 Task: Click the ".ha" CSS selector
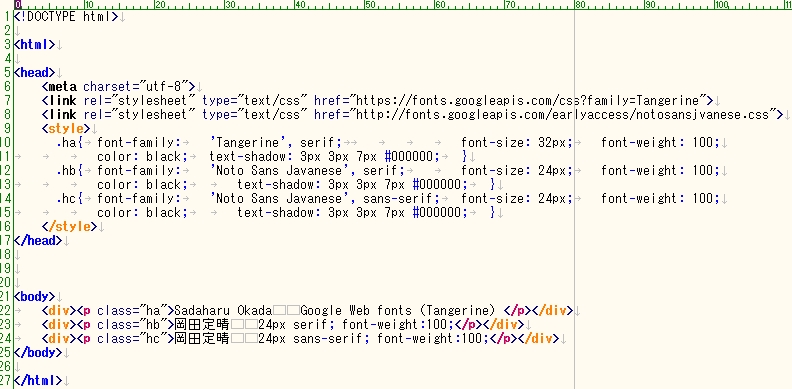(66, 142)
